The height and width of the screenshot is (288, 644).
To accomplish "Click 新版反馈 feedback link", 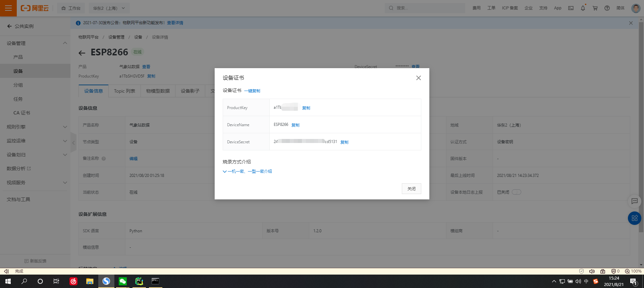I will pos(35,261).
